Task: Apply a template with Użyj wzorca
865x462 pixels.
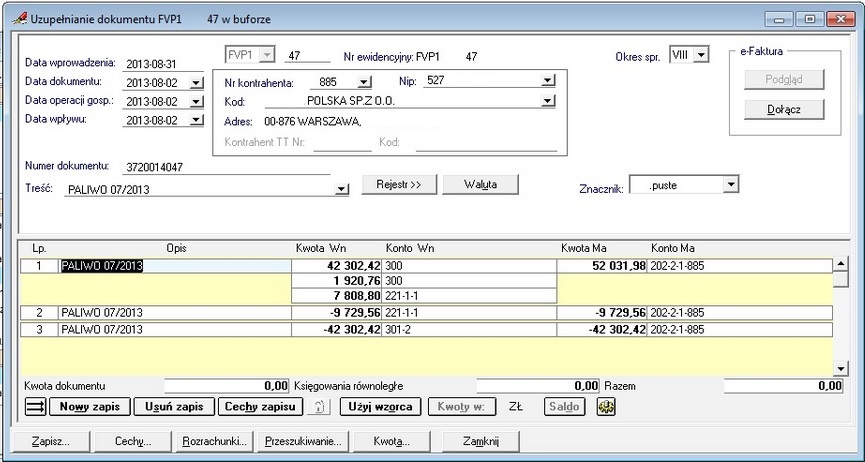Action: click(380, 407)
